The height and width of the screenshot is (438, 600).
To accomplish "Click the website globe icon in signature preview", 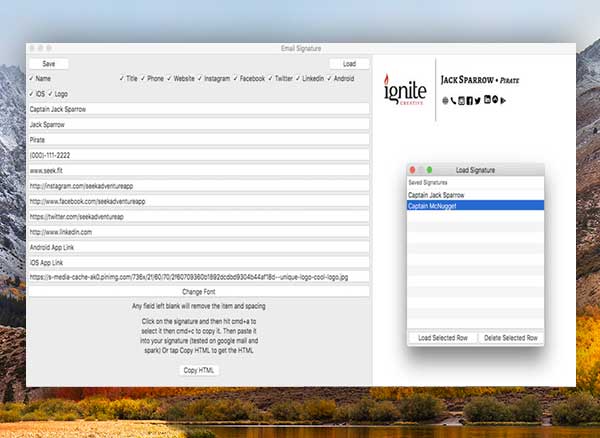I will point(445,101).
